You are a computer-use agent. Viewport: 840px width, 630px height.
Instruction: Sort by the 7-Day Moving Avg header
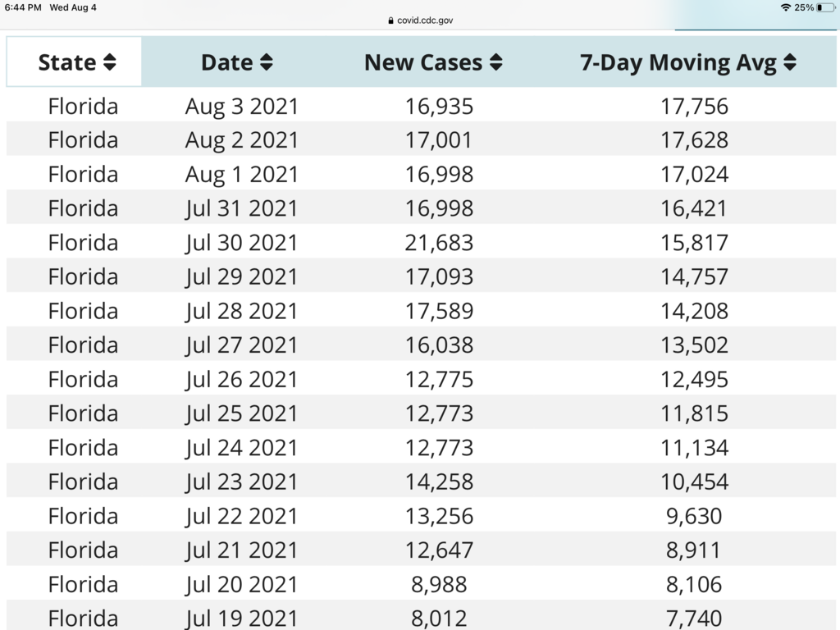pos(678,62)
